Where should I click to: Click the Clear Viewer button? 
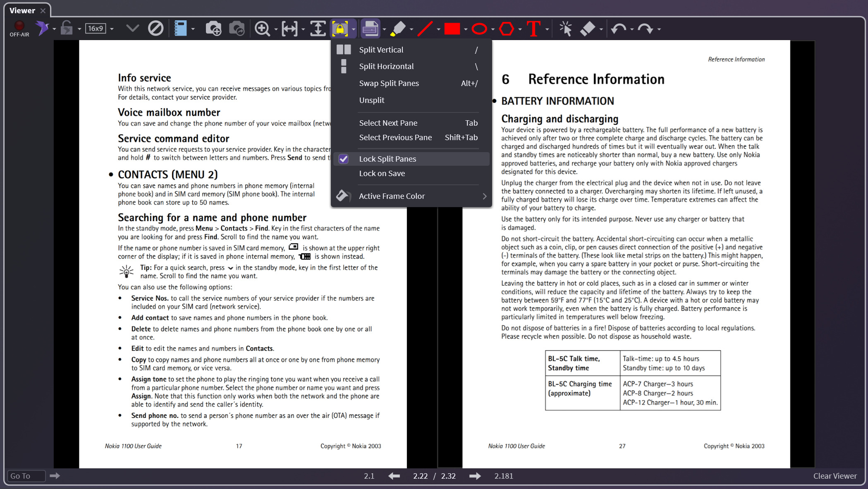[x=835, y=476]
